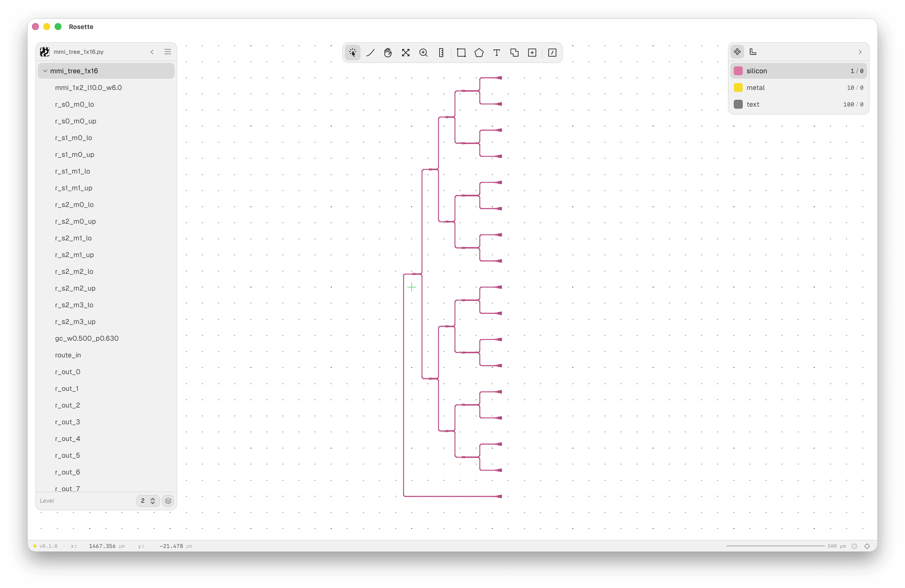The height and width of the screenshot is (588, 905).
Task: Click the yellow metal layer swatch
Action: 738,88
